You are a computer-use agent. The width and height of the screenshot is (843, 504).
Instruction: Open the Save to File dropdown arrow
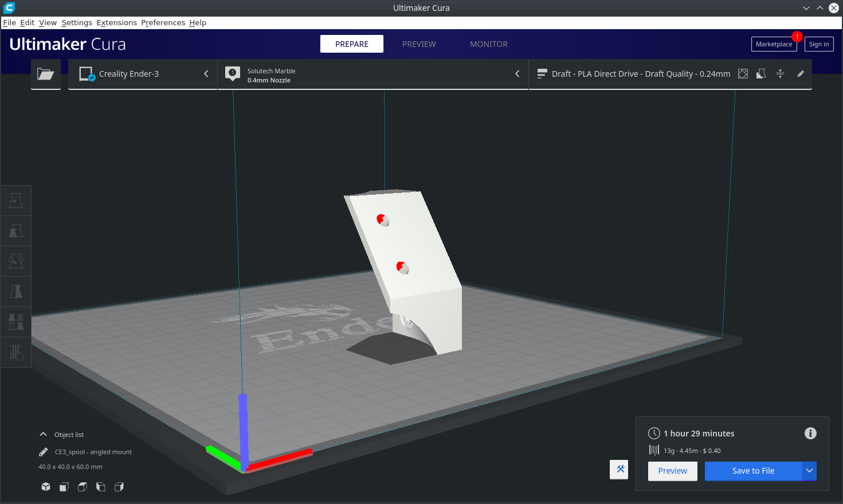[809, 471]
